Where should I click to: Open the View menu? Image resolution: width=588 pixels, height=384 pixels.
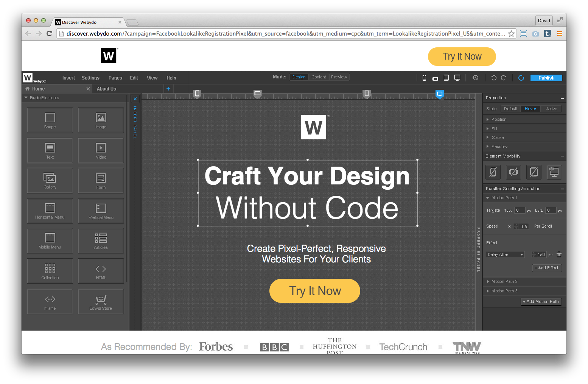pos(152,78)
